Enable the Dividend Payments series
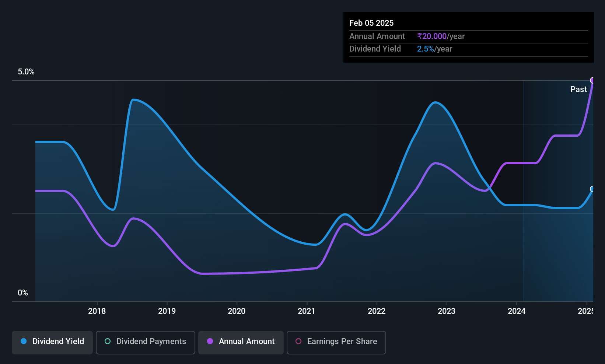 coord(146,343)
